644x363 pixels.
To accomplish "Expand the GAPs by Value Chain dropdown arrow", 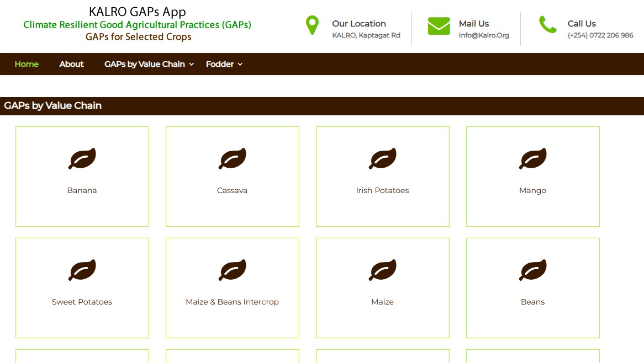I will point(192,65).
